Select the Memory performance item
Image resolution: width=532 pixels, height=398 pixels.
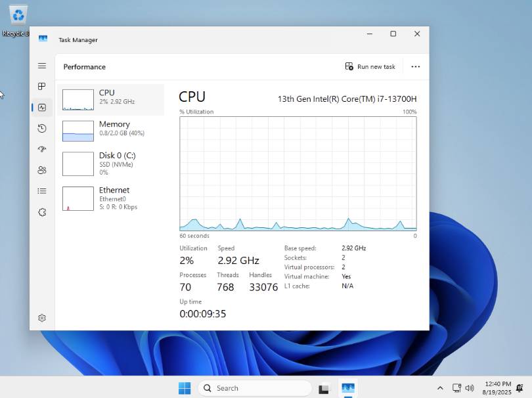click(110, 131)
